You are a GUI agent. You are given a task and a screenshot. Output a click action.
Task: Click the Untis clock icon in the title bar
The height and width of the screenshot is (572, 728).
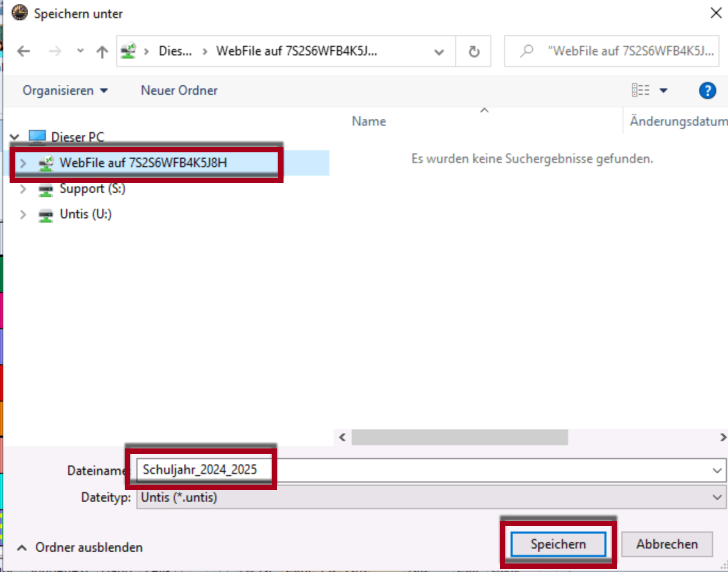click(19, 13)
